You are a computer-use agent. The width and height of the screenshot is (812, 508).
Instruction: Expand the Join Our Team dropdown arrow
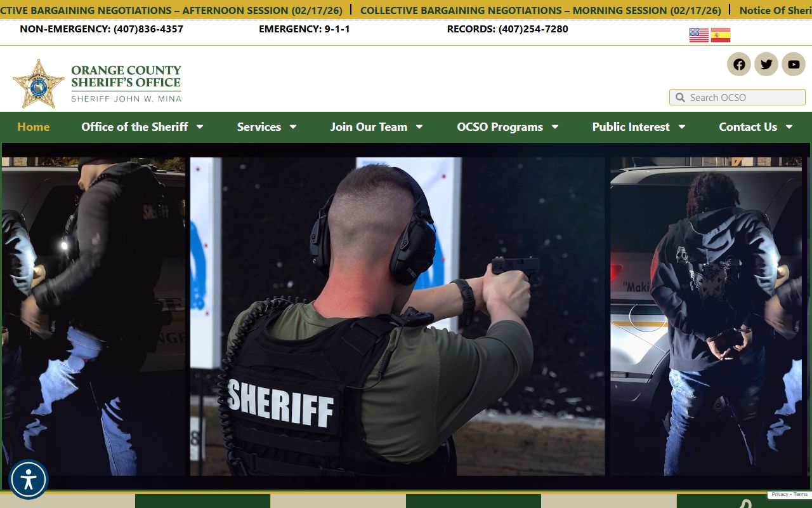[x=419, y=127]
